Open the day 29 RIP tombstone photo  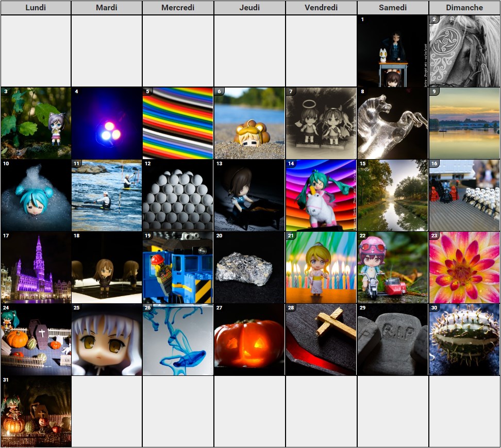[392, 340]
